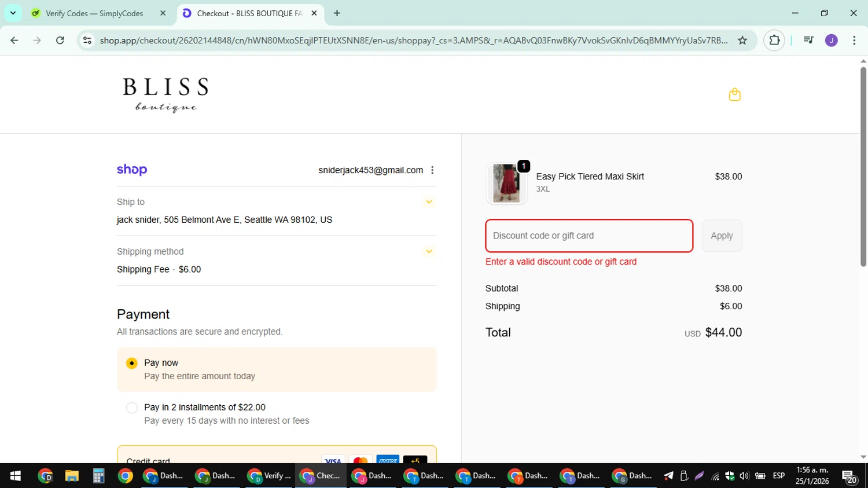Click the page vertical scrollbar
This screenshot has height=488, width=868.
pos(863,167)
